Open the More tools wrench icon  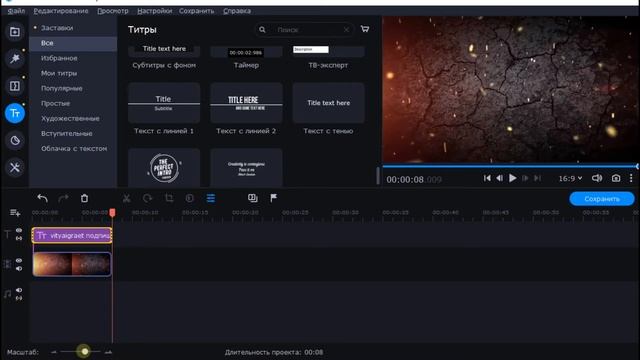pyautogui.click(x=15, y=167)
